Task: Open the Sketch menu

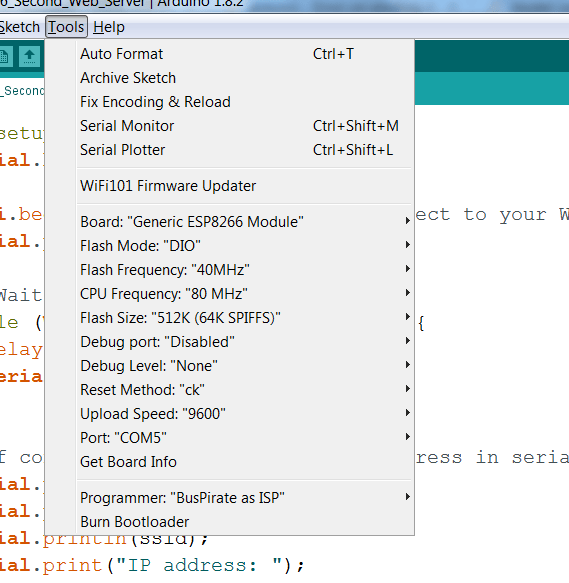Action: coord(19,27)
